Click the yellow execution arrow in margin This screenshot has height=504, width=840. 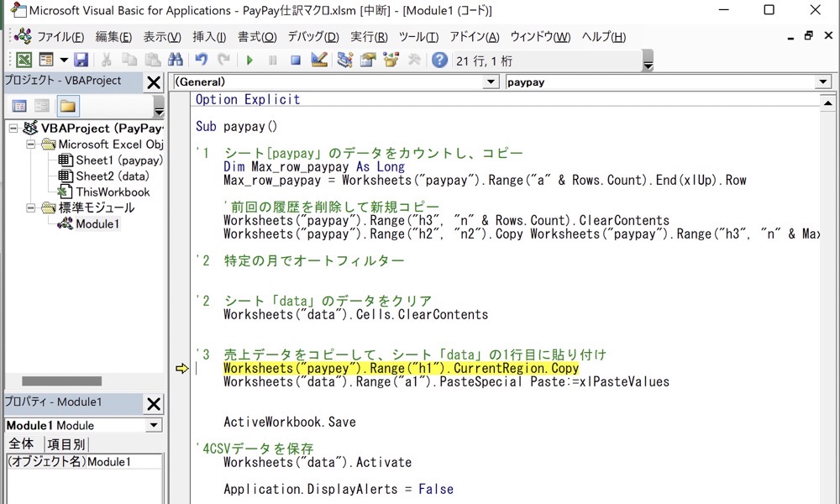coord(182,369)
